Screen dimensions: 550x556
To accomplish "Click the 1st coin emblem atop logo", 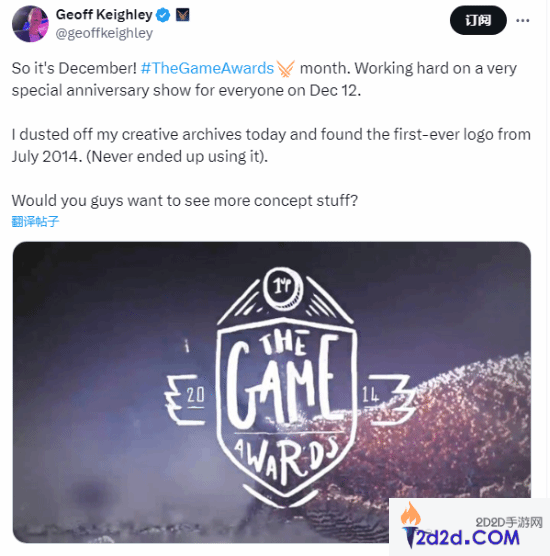I will (x=283, y=287).
